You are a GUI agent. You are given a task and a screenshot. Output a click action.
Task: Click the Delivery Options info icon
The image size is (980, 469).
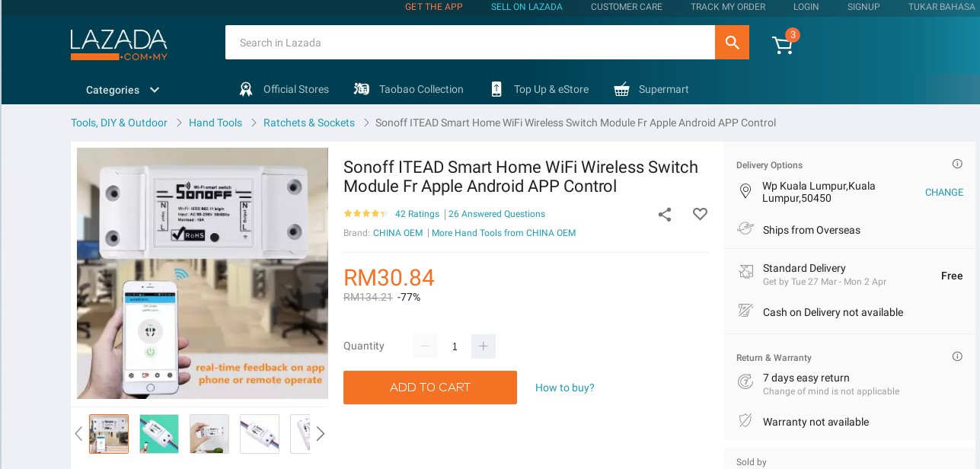pyautogui.click(x=957, y=164)
